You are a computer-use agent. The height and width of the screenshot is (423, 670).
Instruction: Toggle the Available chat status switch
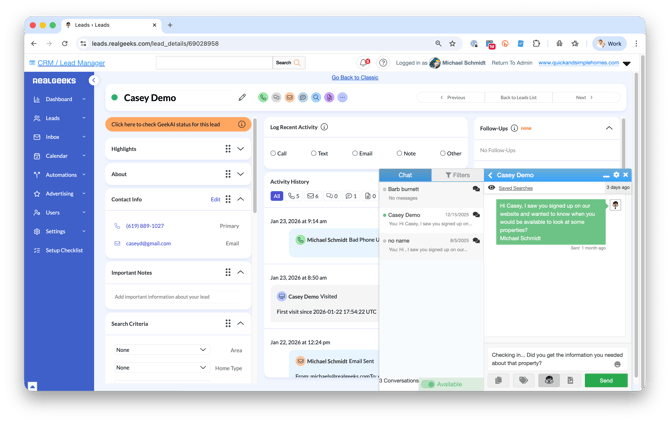coord(428,384)
